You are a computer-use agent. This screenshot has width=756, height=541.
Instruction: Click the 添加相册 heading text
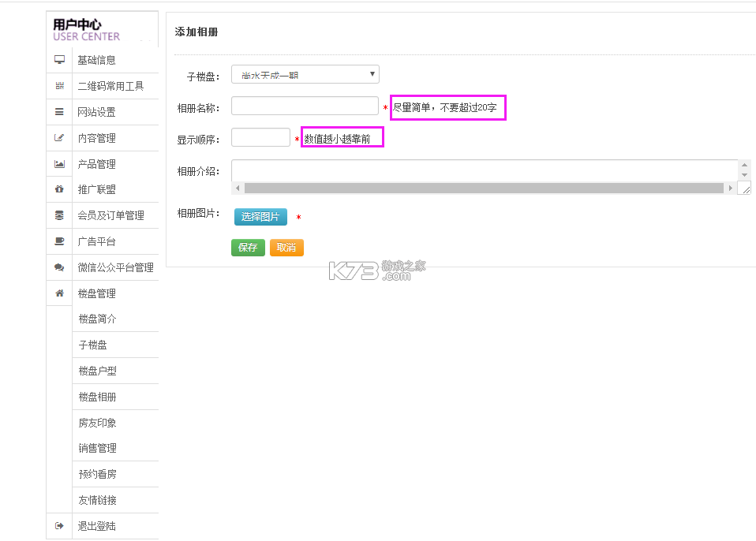pyautogui.click(x=196, y=32)
